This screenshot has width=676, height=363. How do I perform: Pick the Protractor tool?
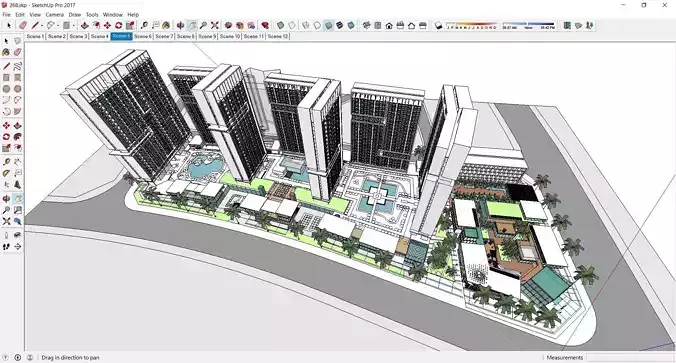click(6, 173)
